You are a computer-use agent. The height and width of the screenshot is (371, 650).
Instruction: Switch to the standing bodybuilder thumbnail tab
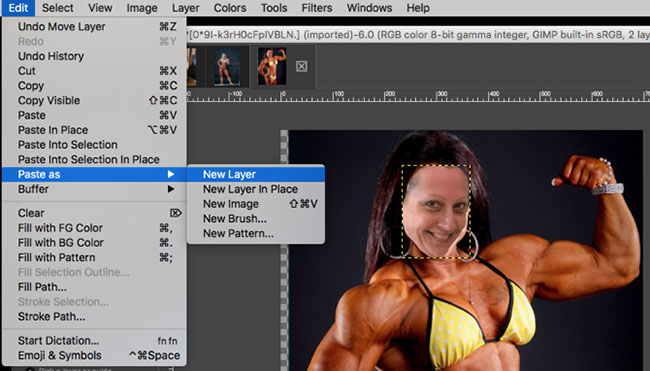[227, 66]
